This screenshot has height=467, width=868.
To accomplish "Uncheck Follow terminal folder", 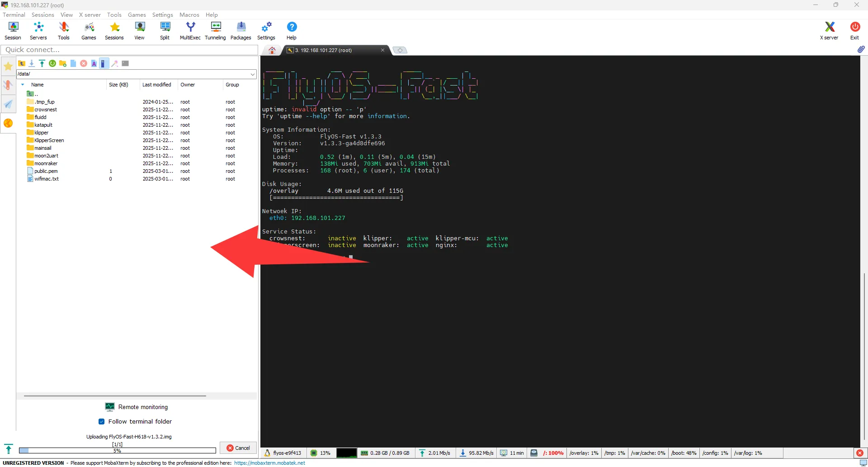I will (102, 421).
